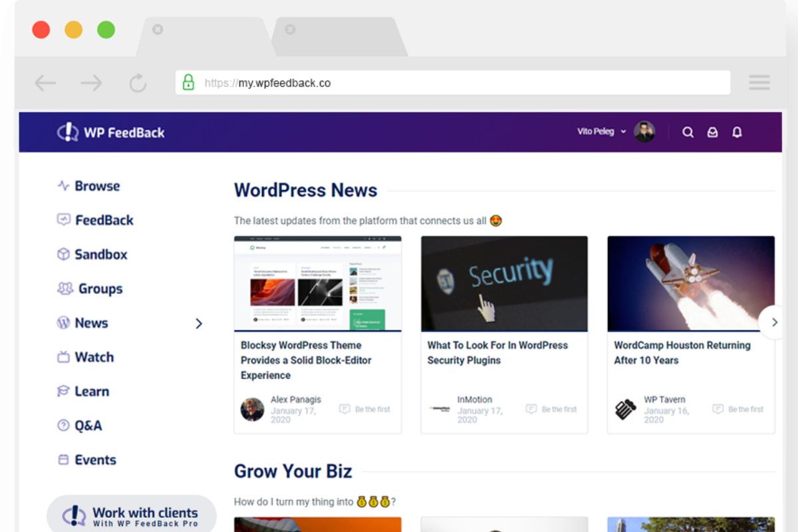Click the my.wpfeedback.co address bar
The image size is (798, 532).
tap(453, 83)
